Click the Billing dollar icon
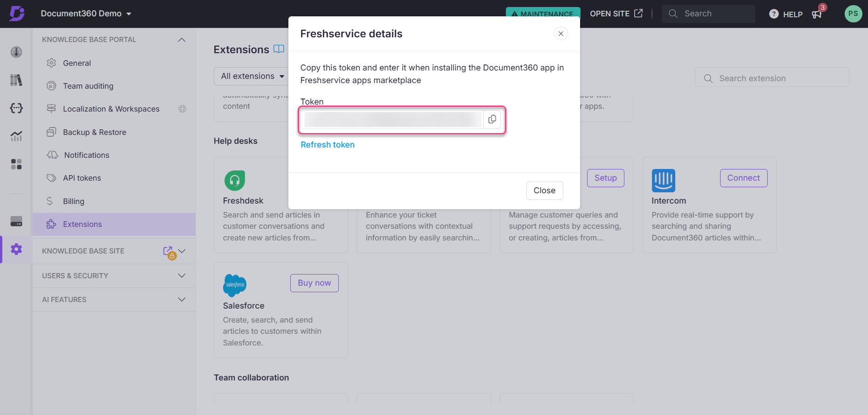Image resolution: width=868 pixels, height=415 pixels. pyautogui.click(x=49, y=201)
